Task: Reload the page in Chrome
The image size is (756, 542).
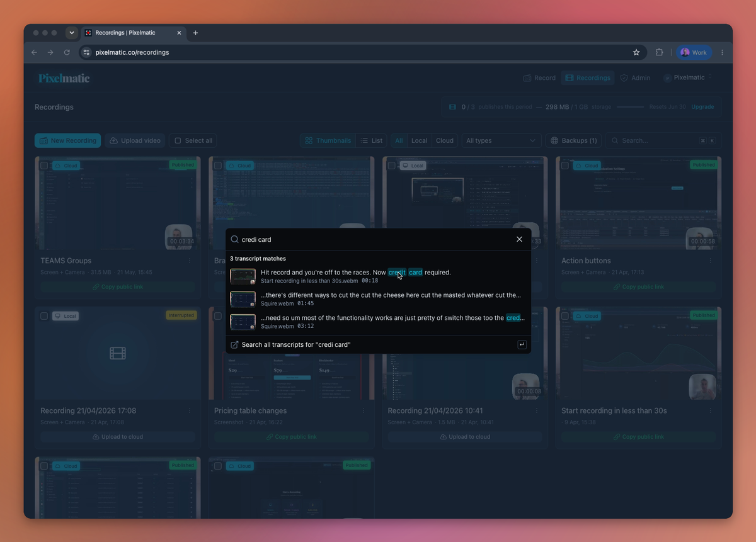Action: click(67, 52)
